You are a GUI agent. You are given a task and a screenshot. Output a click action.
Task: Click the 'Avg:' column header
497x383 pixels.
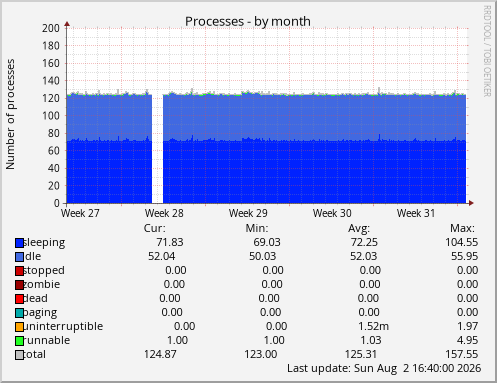click(359, 228)
